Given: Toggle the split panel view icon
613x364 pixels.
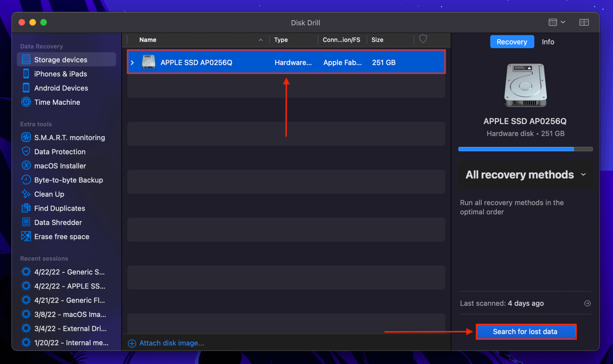Looking at the screenshot, I should point(584,22).
